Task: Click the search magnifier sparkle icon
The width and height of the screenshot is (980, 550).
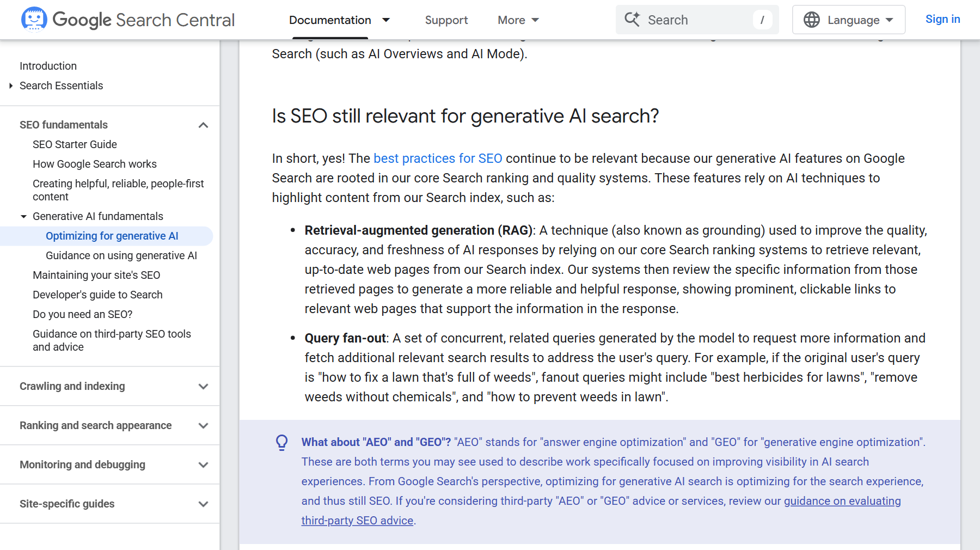Action: 632,19
